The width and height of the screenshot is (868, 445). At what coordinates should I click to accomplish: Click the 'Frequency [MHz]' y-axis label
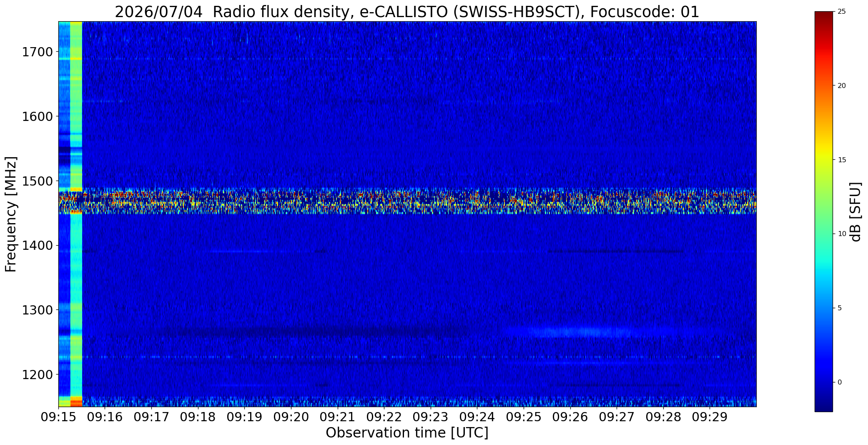click(x=11, y=214)
